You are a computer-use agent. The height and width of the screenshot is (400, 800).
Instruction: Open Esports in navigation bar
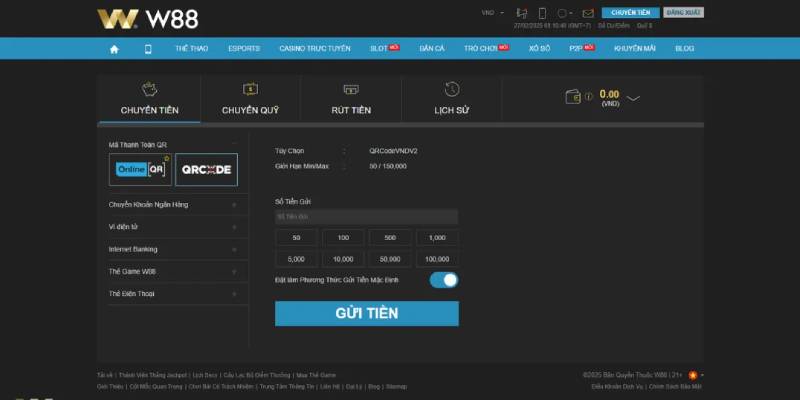click(244, 48)
